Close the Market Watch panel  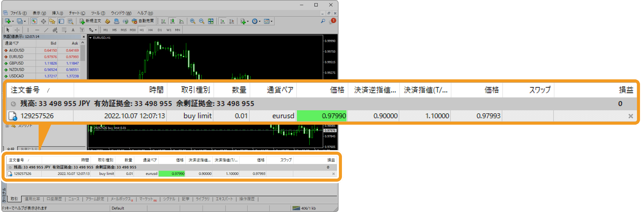(x=84, y=36)
